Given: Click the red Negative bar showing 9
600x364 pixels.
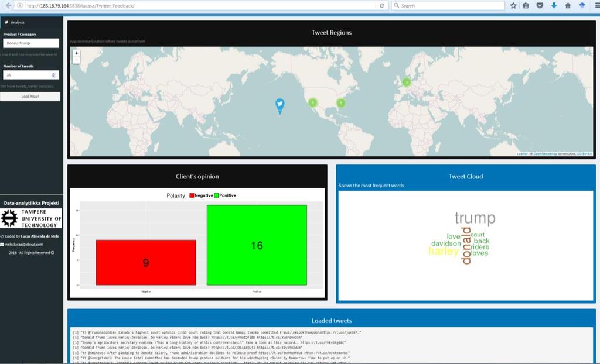Looking at the screenshot, I should [x=146, y=262].
